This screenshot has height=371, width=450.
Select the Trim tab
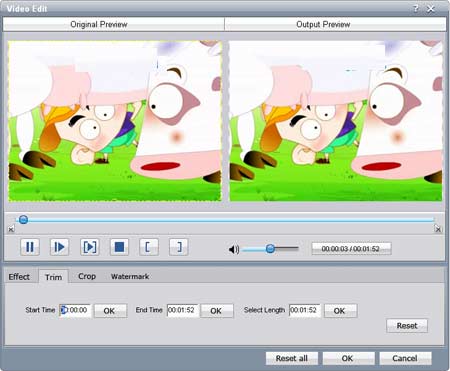53,277
